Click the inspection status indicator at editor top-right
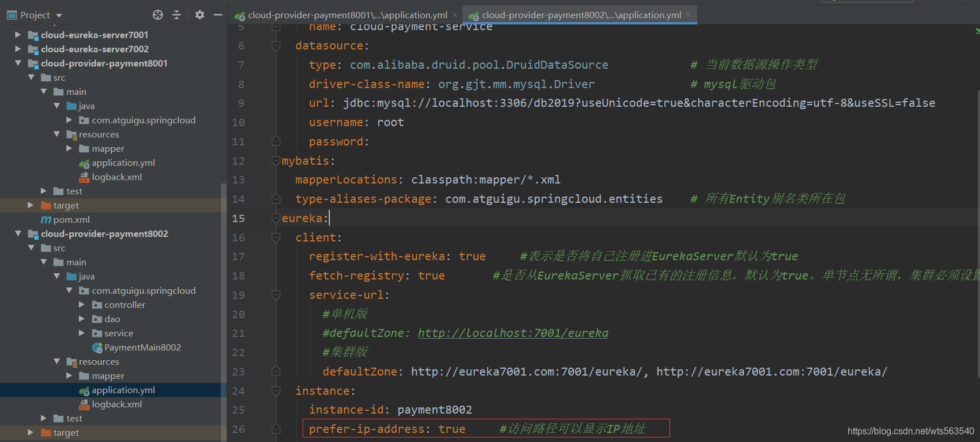Image resolution: width=980 pixels, height=442 pixels. coord(977,31)
